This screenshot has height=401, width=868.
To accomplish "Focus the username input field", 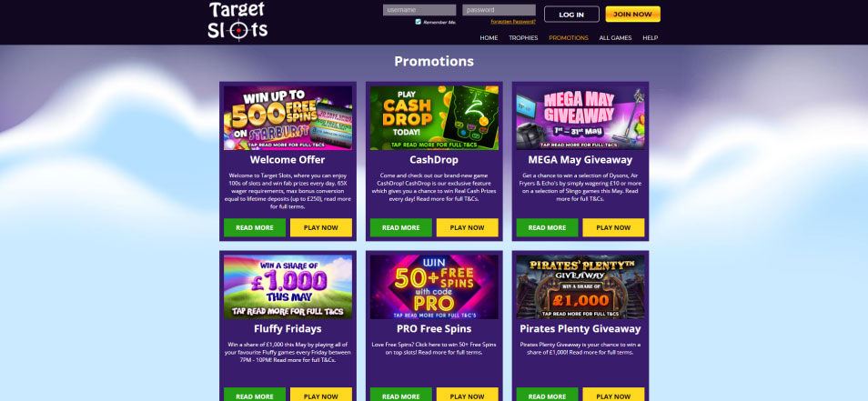I will click(x=419, y=10).
